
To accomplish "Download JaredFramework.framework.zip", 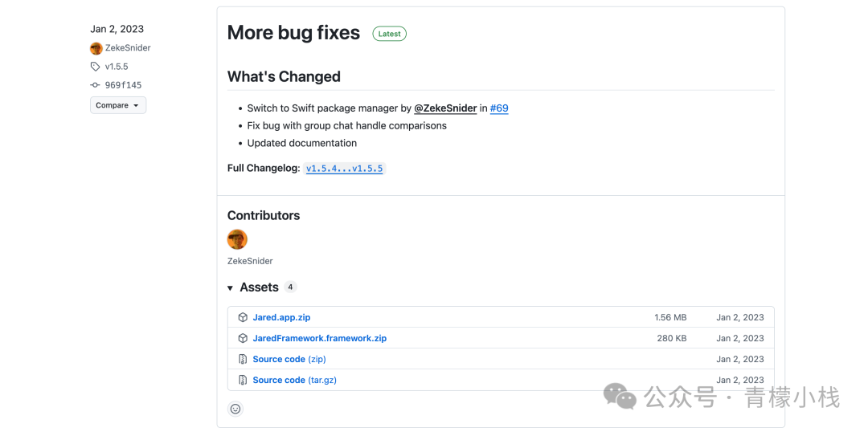I will [x=319, y=338].
